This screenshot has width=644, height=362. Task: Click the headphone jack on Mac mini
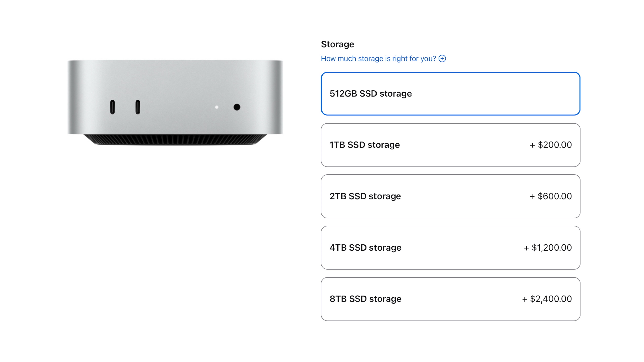[237, 107]
